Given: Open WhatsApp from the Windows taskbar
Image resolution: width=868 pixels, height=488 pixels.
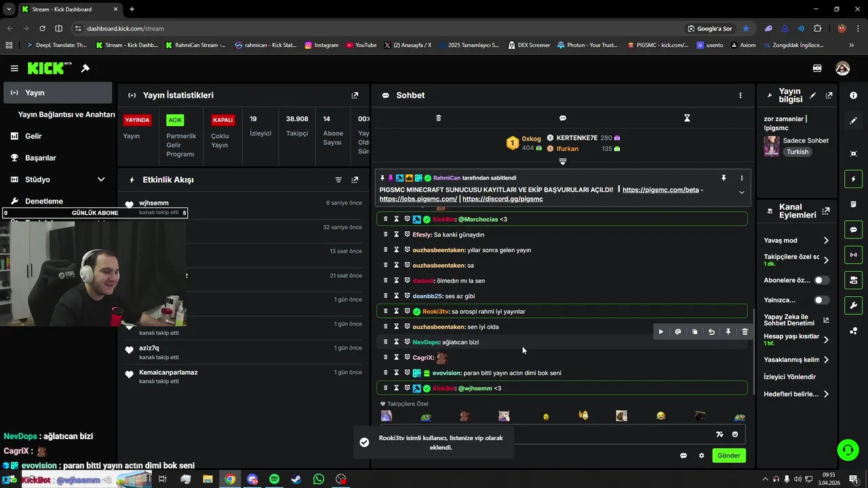Looking at the screenshot, I should [x=319, y=479].
